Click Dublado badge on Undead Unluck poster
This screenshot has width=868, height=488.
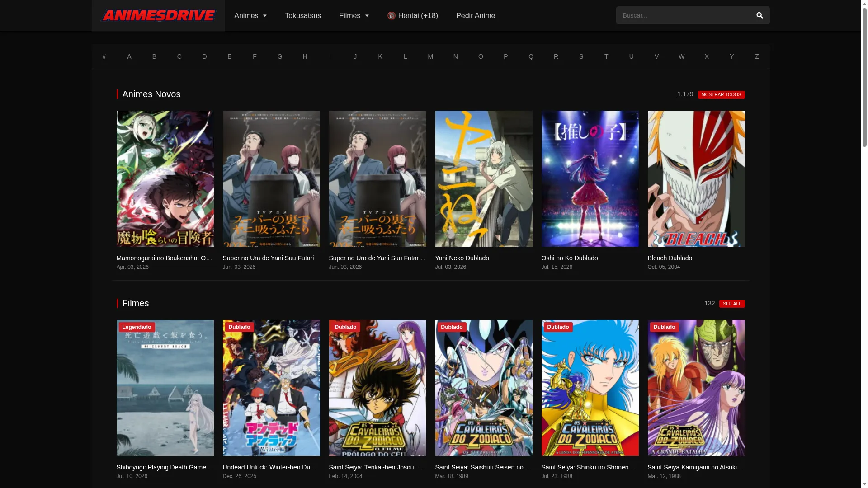coord(239,327)
